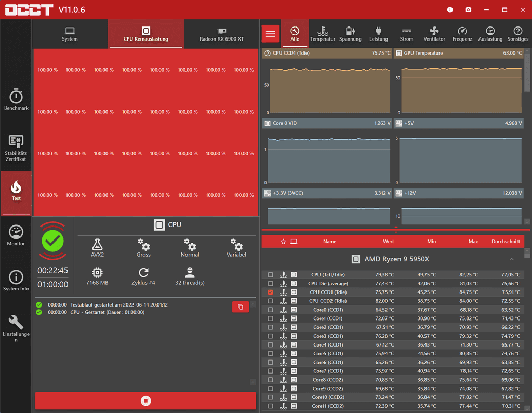Check the CPU (Tctl/Tdie) checkbox
Screen dimensions: 532x413
tap(270, 274)
